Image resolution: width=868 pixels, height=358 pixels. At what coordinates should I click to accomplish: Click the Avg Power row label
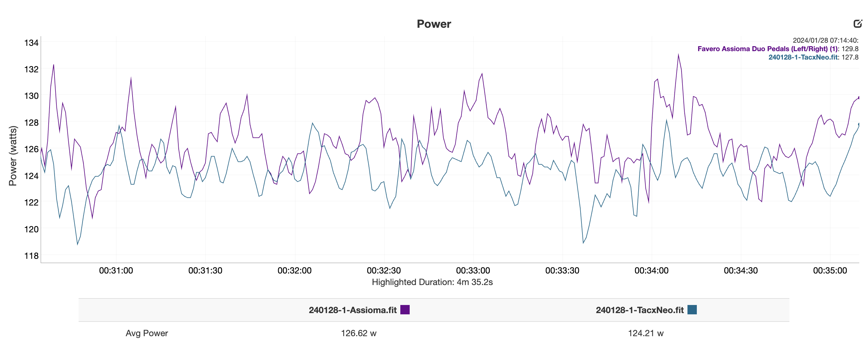click(147, 333)
